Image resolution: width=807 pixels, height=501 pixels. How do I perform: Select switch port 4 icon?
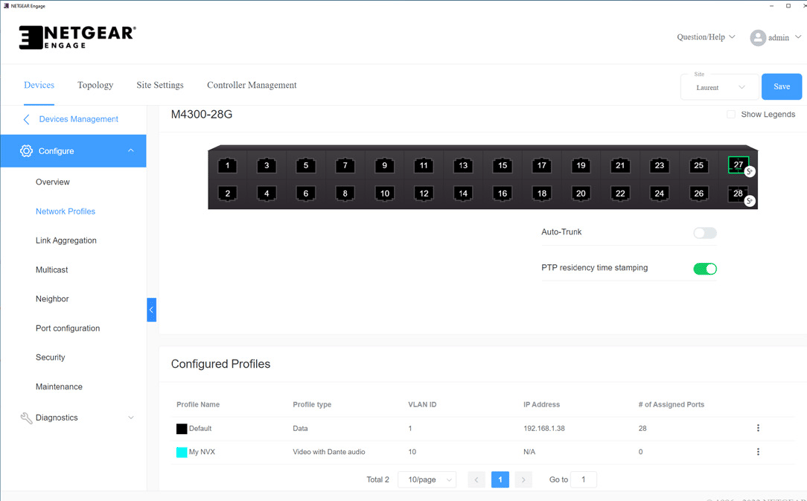267,193
